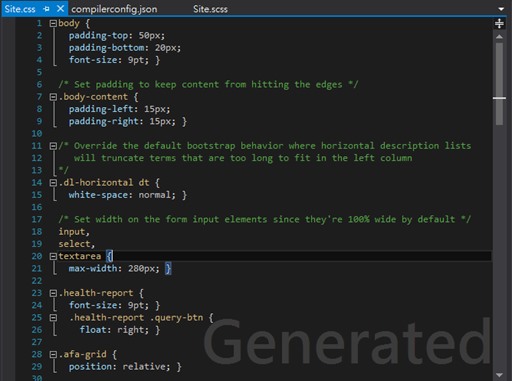Image resolution: width=512 pixels, height=381 pixels.
Task: Click the 'normal' value on line 15
Action: point(155,195)
